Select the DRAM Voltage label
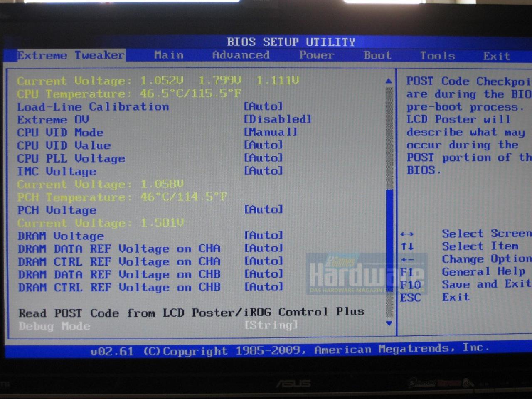Image resolution: width=532 pixels, height=399 pixels. pos(61,236)
